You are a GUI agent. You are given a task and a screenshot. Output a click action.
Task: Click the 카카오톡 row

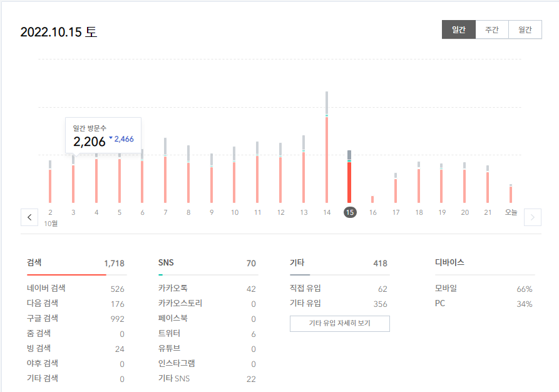[207, 288]
